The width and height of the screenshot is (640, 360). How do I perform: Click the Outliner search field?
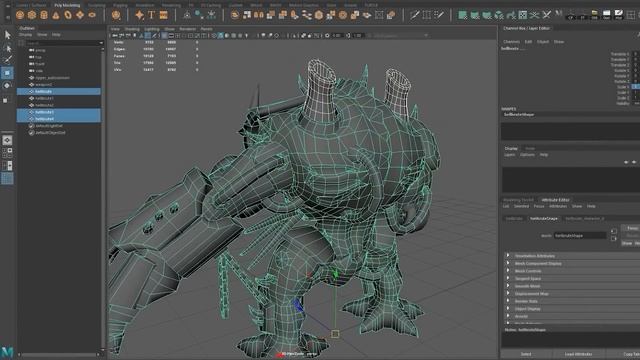(x=62, y=43)
